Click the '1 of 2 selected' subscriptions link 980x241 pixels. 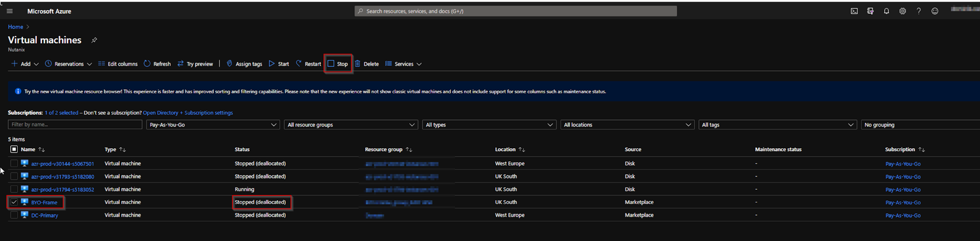(x=61, y=113)
